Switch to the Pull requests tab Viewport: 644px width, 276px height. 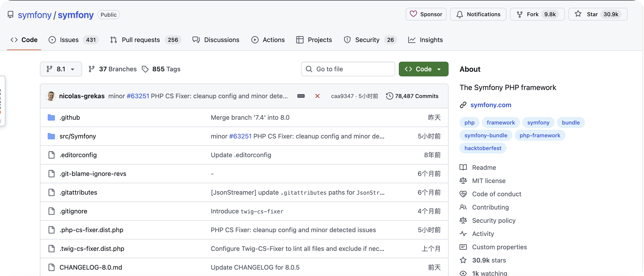[140, 40]
